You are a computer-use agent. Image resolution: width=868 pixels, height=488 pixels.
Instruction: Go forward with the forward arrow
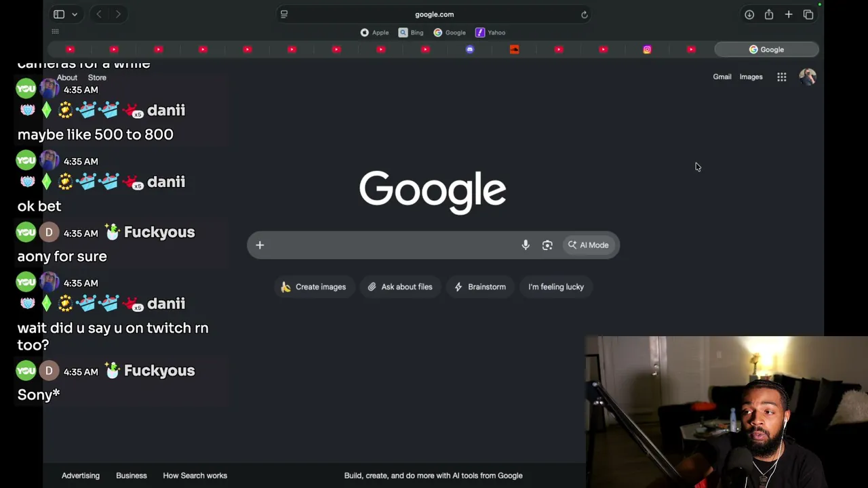(118, 14)
